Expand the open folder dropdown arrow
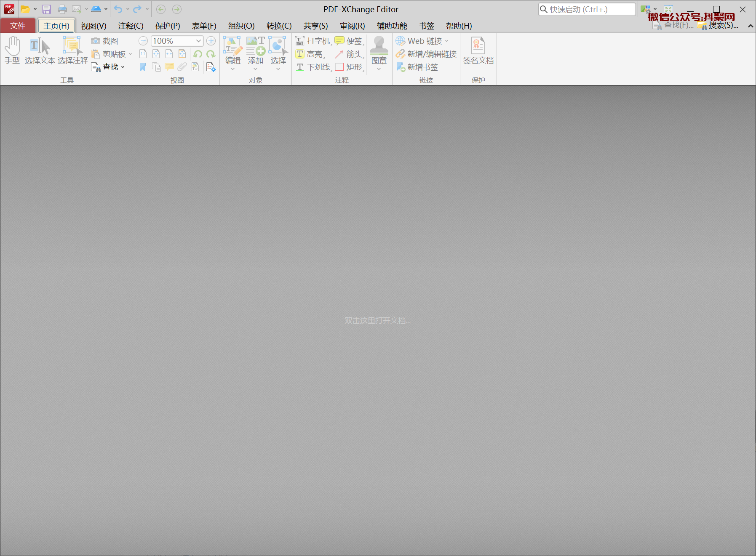The image size is (756, 556). point(35,9)
